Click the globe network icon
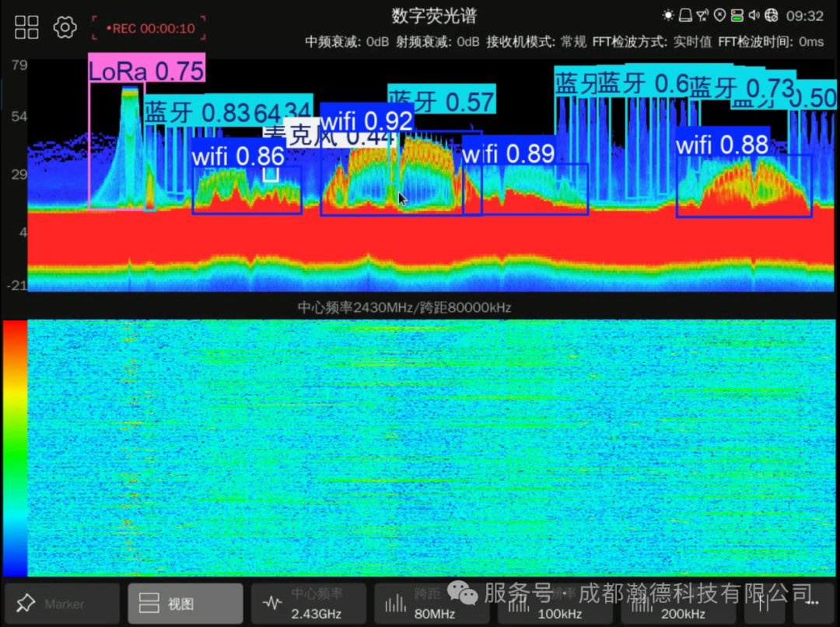 coord(772,16)
